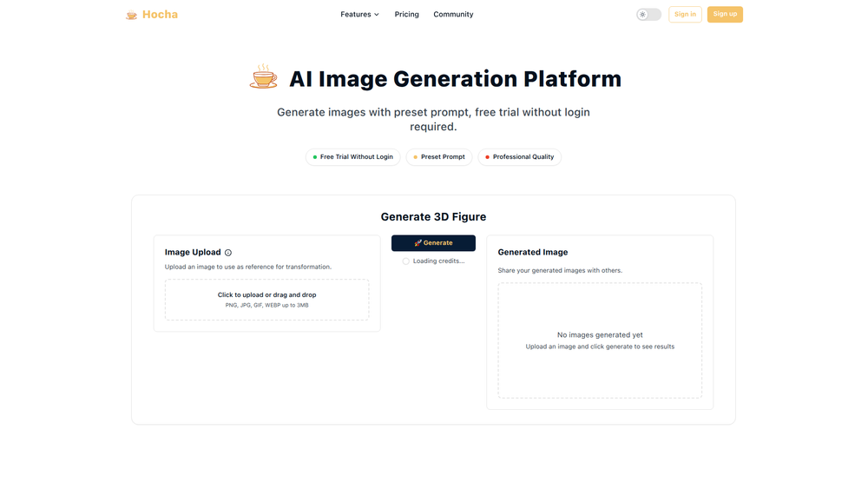Click the rocket Generate button

point(433,242)
